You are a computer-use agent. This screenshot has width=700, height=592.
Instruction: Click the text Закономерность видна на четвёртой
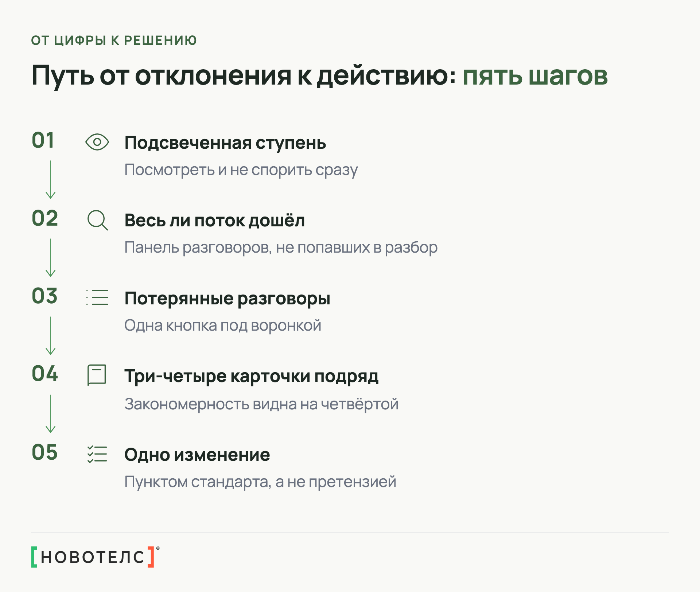point(261,404)
